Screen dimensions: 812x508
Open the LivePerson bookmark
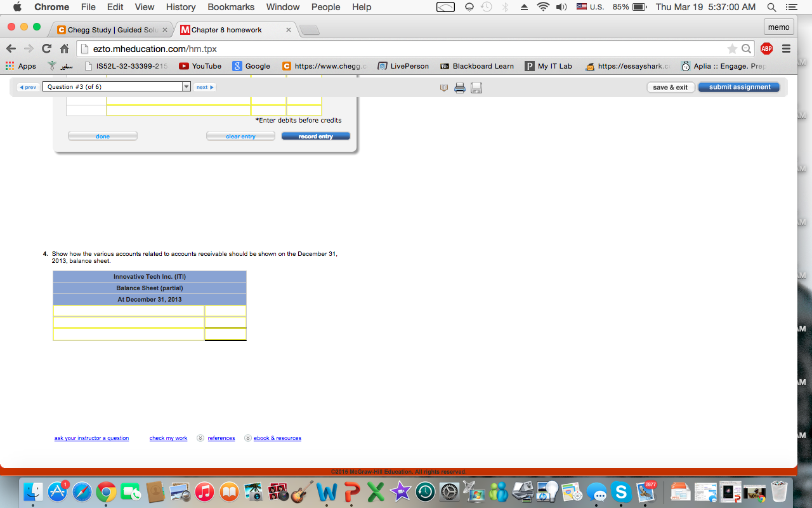click(x=403, y=66)
